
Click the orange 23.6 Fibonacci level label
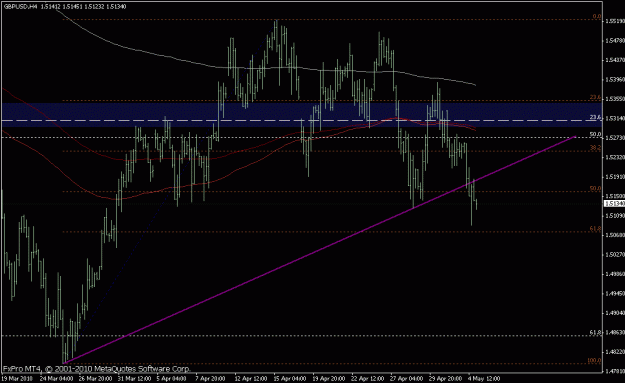596,98
